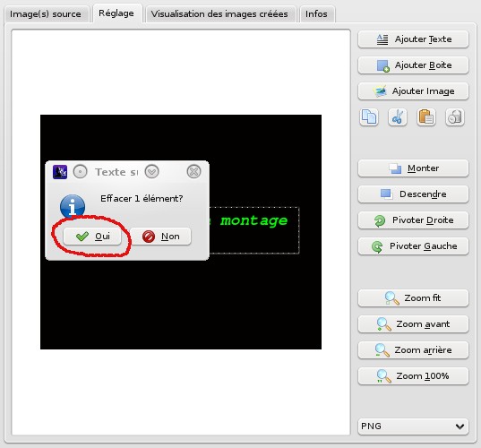This screenshot has width=481, height=448.
Task: Click the blue info icon in dialog
Action: [73, 206]
